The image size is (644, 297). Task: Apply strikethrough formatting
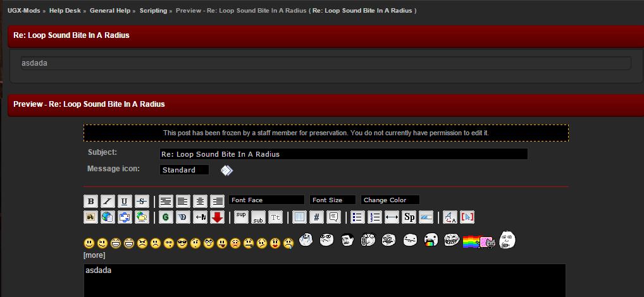[142, 201]
